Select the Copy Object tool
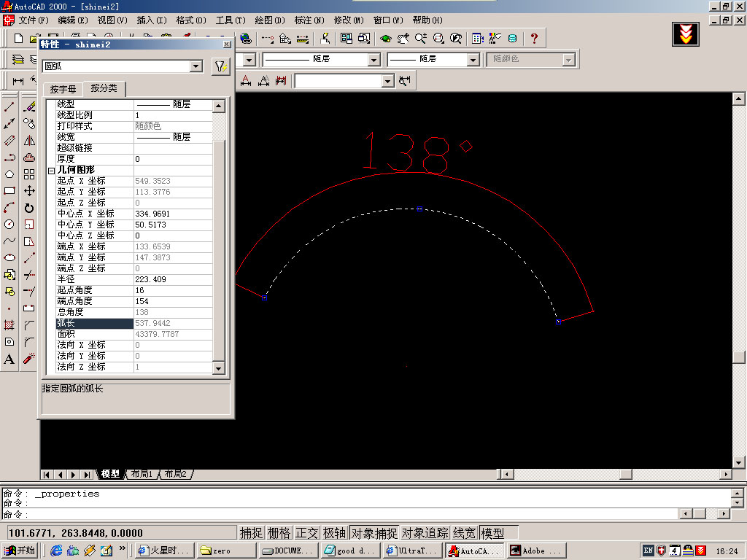 click(29, 124)
